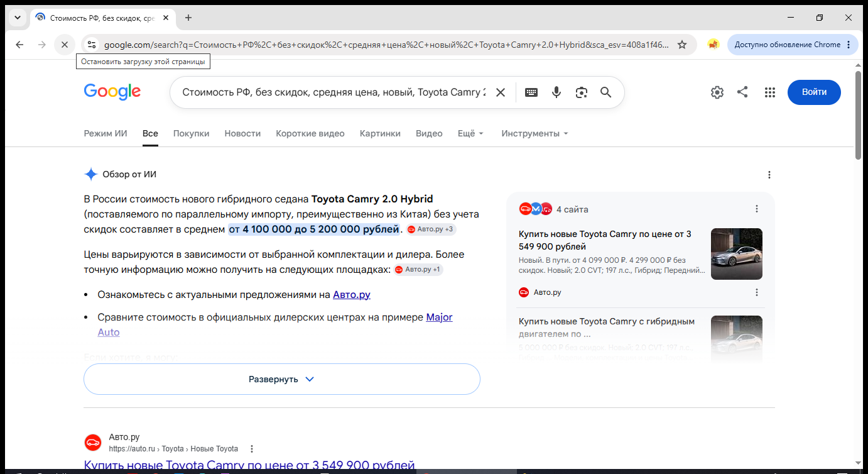Open a new browser tab

coord(188,18)
